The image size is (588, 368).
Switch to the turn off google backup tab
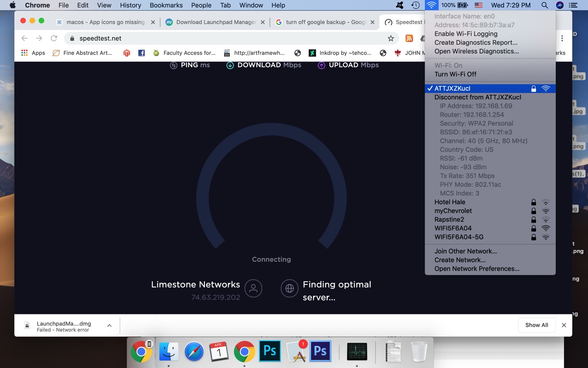pyautogui.click(x=325, y=22)
